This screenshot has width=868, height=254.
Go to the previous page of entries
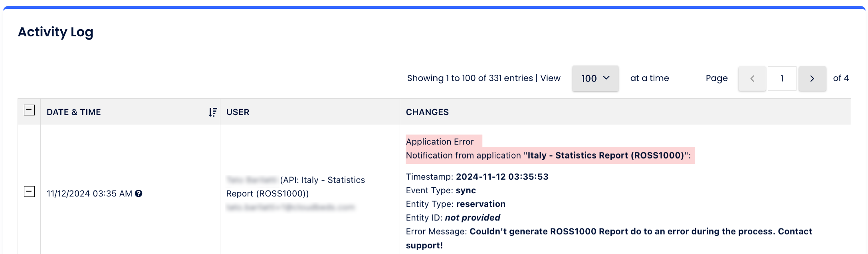tap(752, 79)
